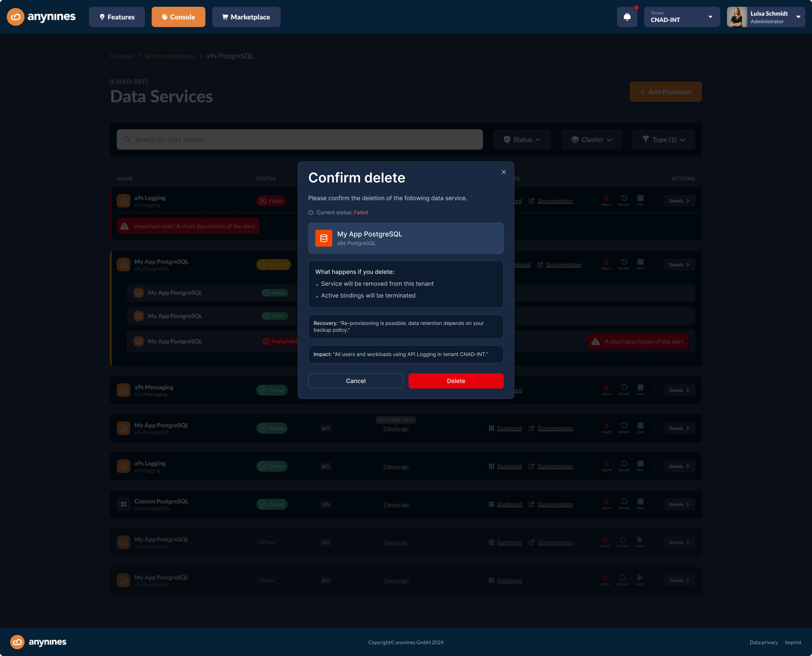This screenshot has height=656, width=812.
Task: Restart the failed a9s Logging service
Action: pyautogui.click(x=624, y=200)
